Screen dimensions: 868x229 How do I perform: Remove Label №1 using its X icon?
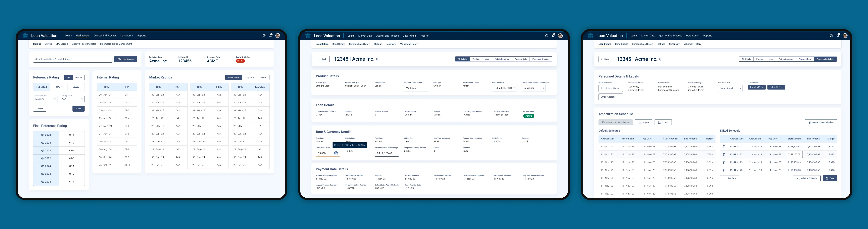click(x=762, y=87)
